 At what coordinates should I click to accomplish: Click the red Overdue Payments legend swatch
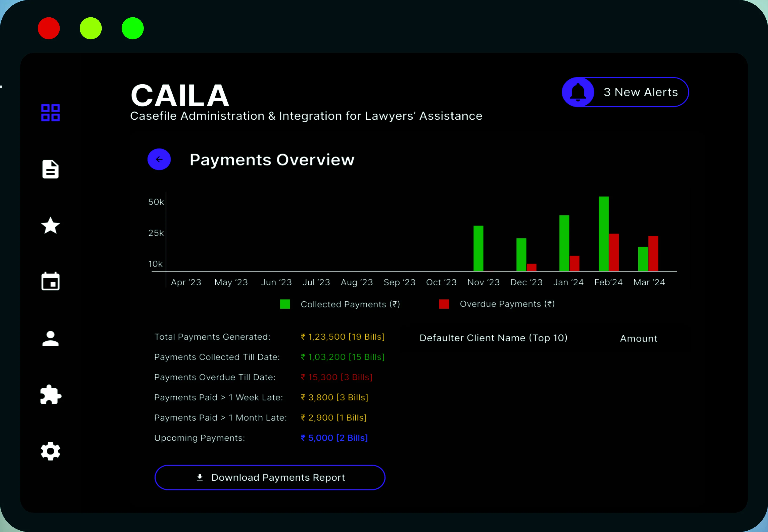pyautogui.click(x=444, y=304)
